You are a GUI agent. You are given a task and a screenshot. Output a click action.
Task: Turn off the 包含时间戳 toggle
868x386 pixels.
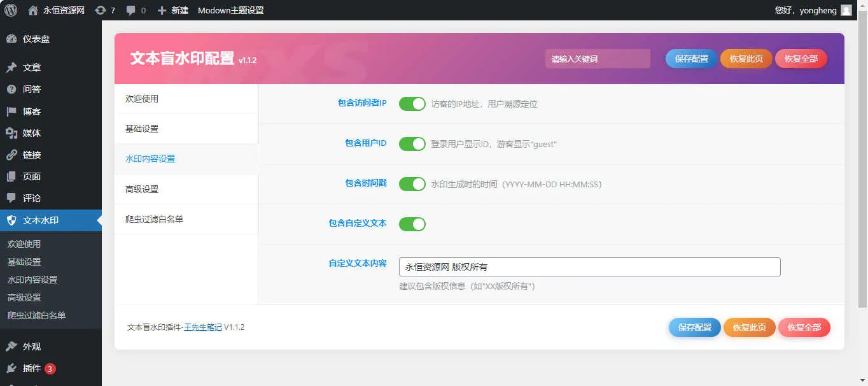click(412, 183)
